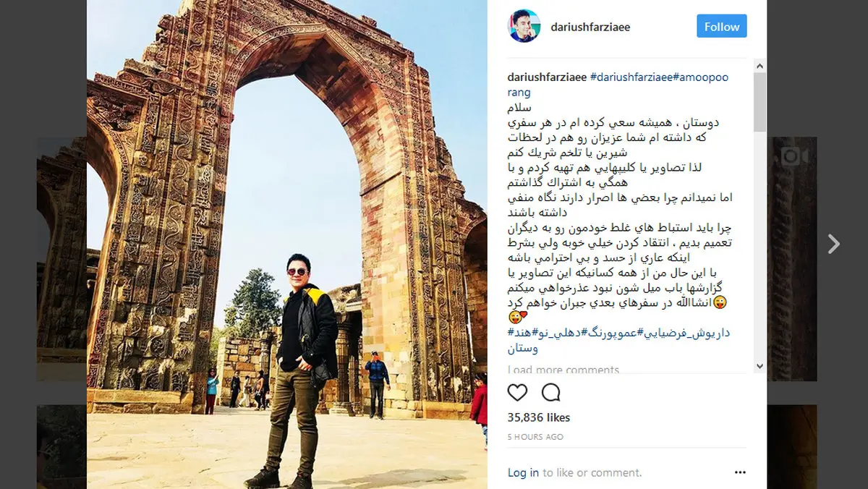This screenshot has height=489, width=868.
Task: Click the main photo of the arch
Action: [x=287, y=244]
